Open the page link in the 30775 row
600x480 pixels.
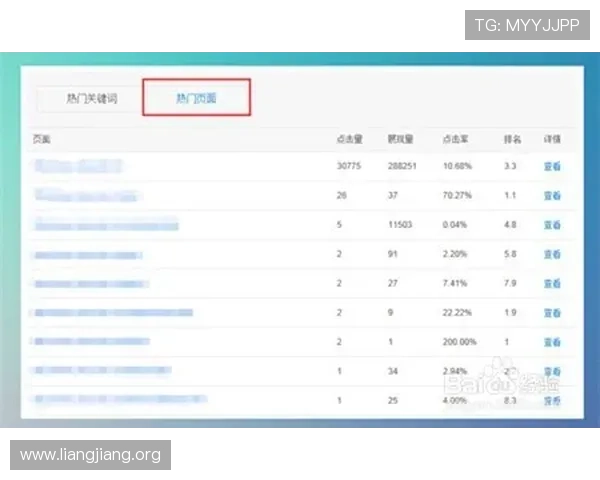click(78, 166)
